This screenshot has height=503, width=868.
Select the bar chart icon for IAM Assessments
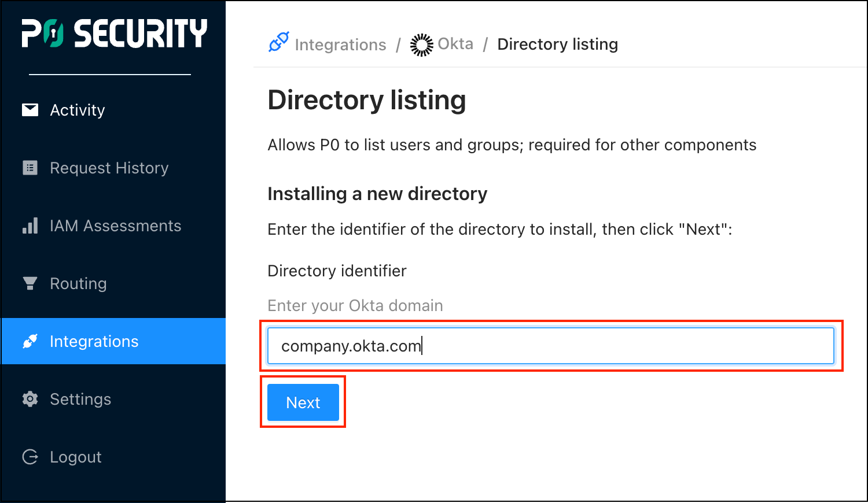(30, 225)
